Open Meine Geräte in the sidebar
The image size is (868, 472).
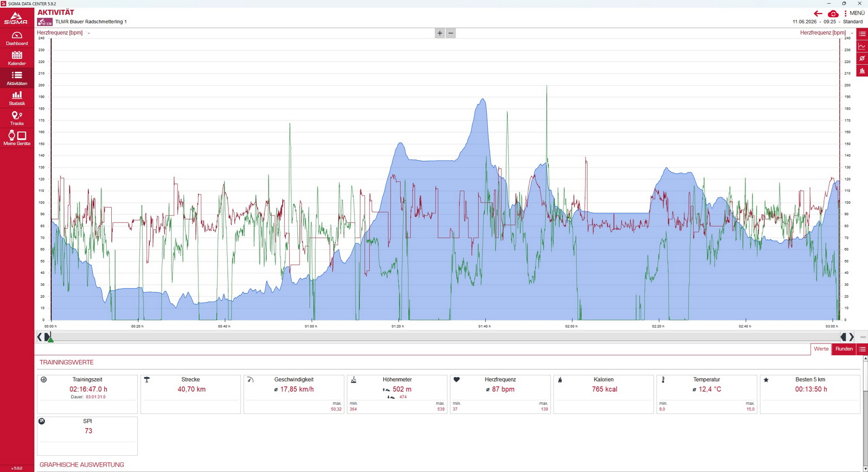[17, 138]
